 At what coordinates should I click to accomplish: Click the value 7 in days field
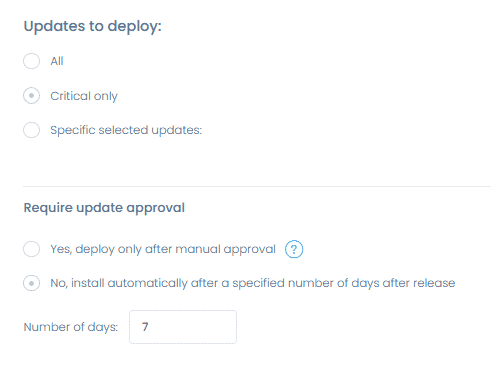pos(145,327)
